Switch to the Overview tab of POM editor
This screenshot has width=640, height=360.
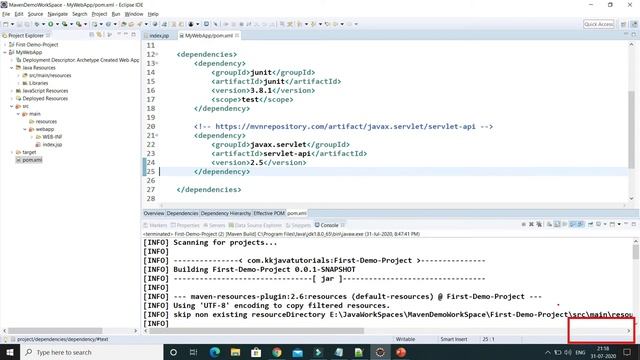[153, 213]
